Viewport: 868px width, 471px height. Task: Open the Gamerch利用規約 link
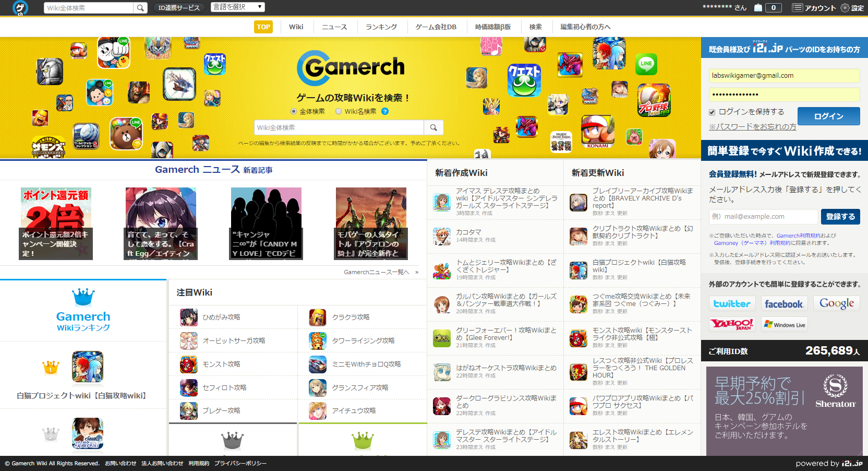click(x=798, y=236)
